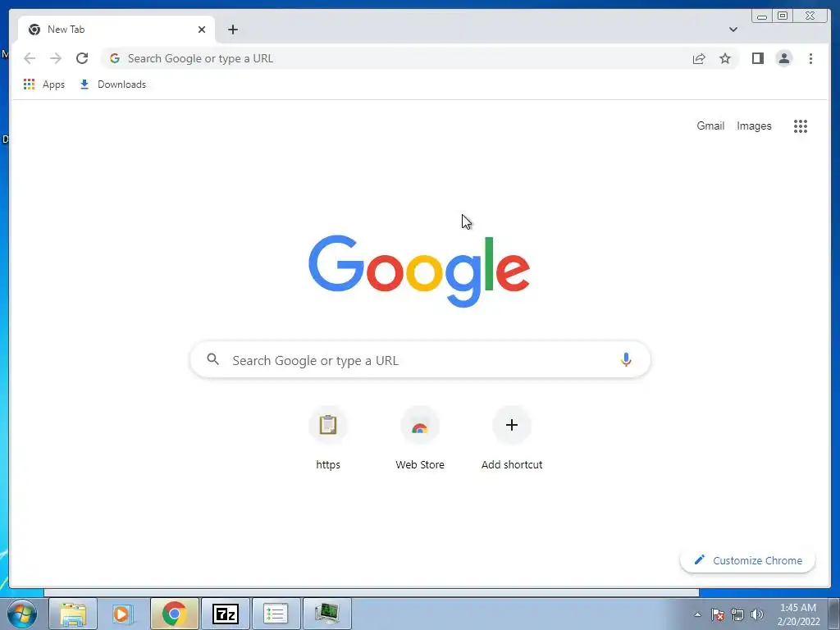Click the browser forward arrow
Image resolution: width=840 pixels, height=630 pixels.
click(x=56, y=58)
